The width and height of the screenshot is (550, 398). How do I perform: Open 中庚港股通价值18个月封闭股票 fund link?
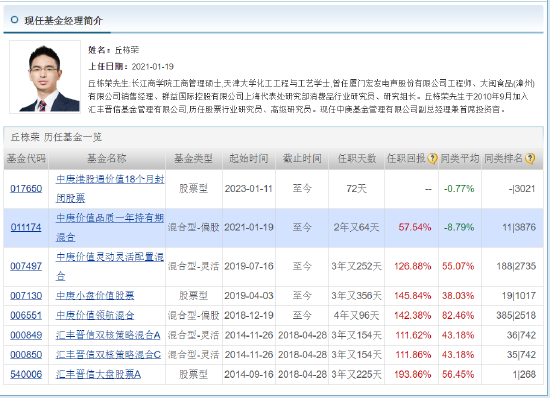click(x=110, y=189)
